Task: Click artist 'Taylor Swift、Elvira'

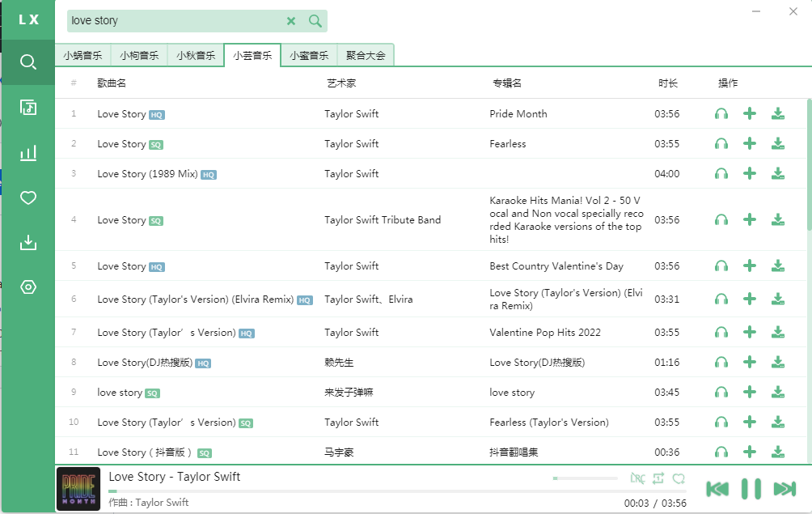Action: (x=369, y=299)
